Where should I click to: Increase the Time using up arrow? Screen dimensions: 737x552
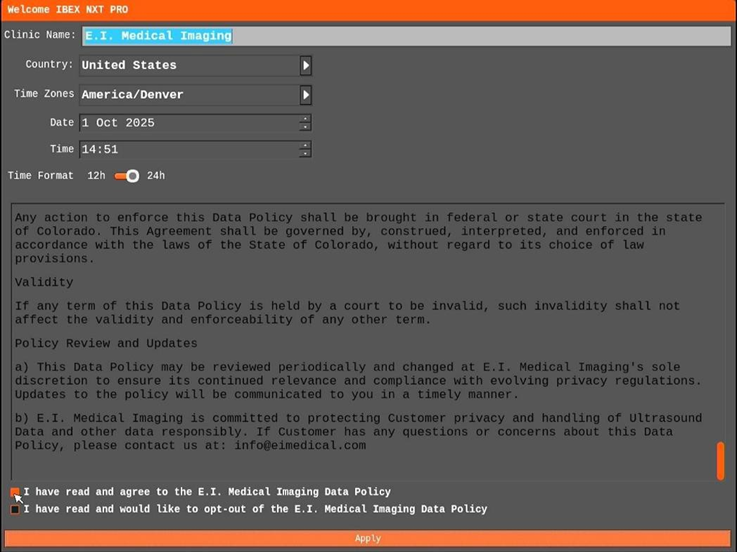click(305, 145)
